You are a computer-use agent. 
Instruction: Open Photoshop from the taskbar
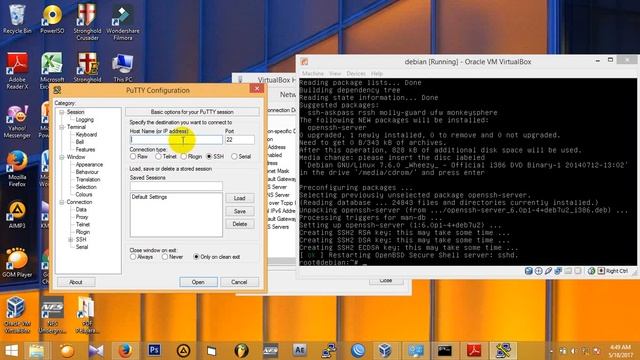(154, 350)
